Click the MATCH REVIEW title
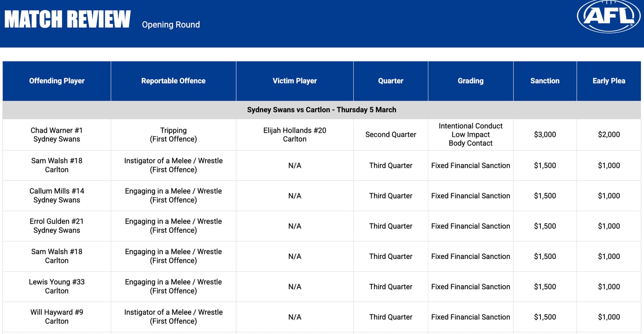644x334 pixels. pyautogui.click(x=67, y=20)
